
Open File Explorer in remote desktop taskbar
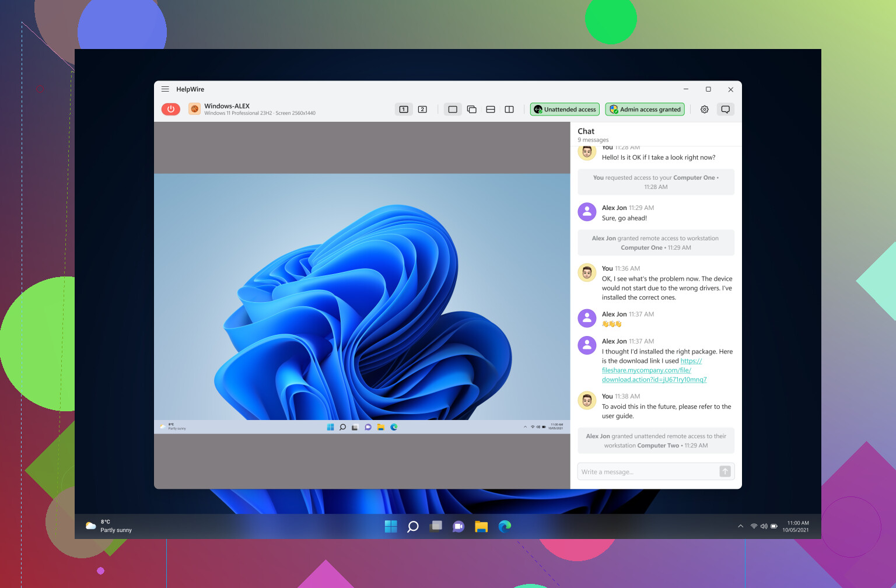pos(380,427)
